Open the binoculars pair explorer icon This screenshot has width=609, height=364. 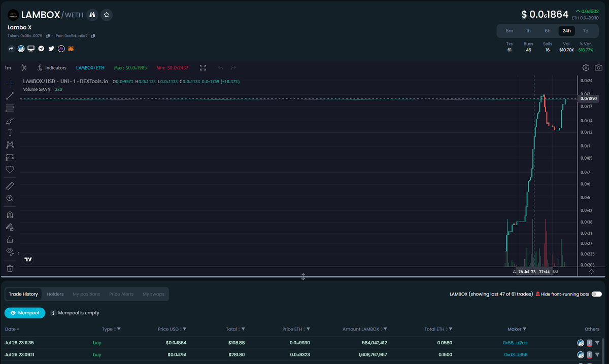coord(92,15)
